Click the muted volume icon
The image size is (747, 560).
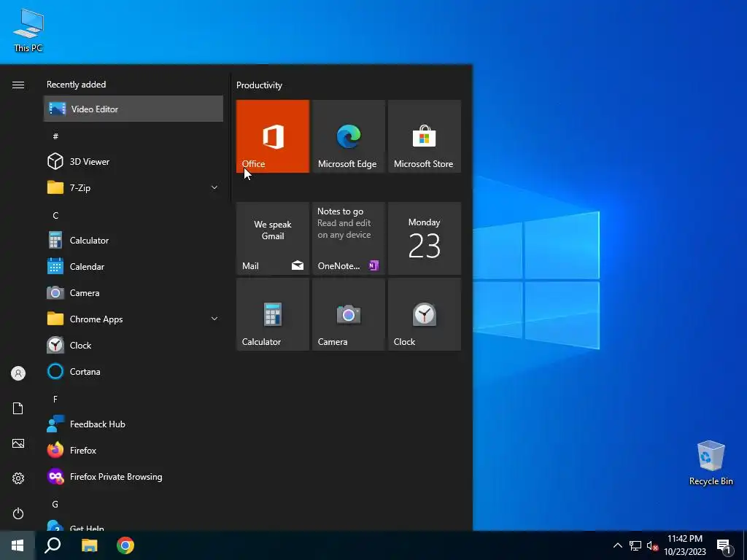(652, 545)
